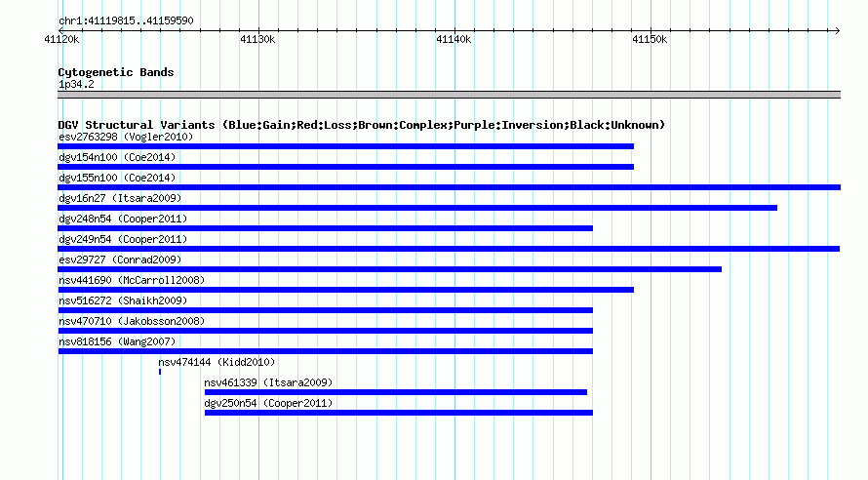Click the blue gain bar under esv2763298

coord(346,146)
